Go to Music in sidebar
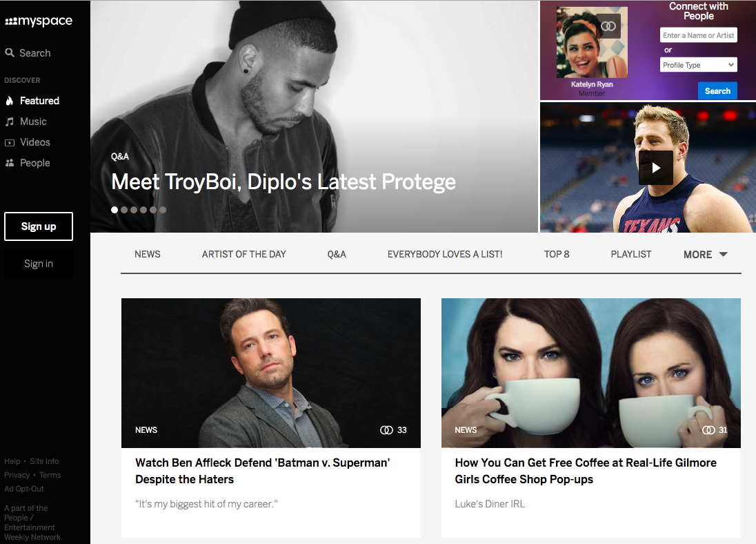This screenshot has height=544, width=756. tap(33, 122)
